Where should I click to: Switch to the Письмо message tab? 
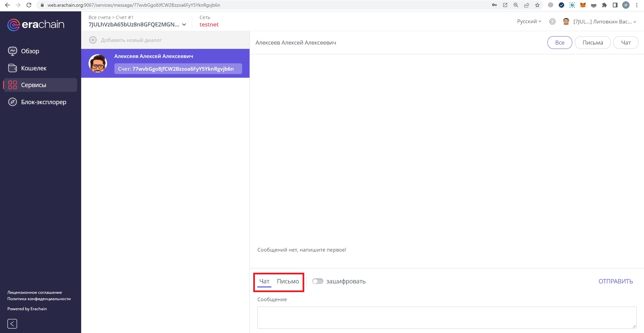(288, 281)
